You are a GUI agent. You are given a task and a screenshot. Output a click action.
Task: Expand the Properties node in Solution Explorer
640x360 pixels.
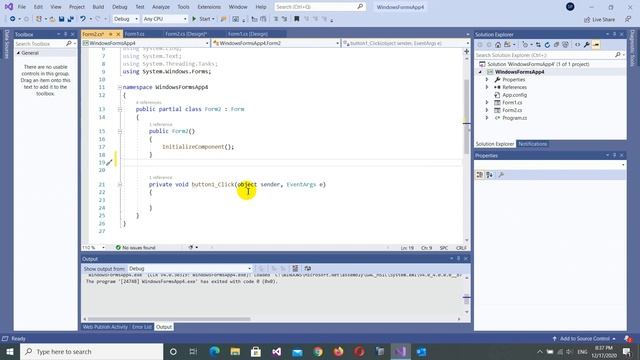[487, 80]
